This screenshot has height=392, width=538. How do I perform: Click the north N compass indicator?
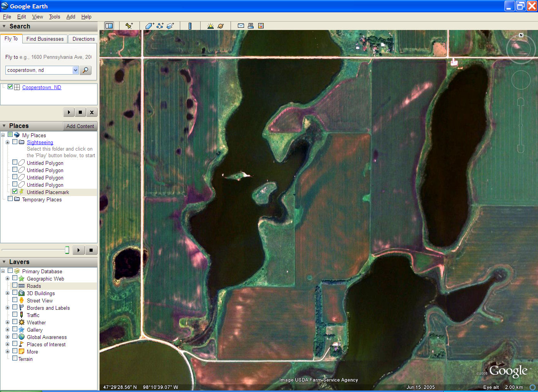[x=521, y=35]
